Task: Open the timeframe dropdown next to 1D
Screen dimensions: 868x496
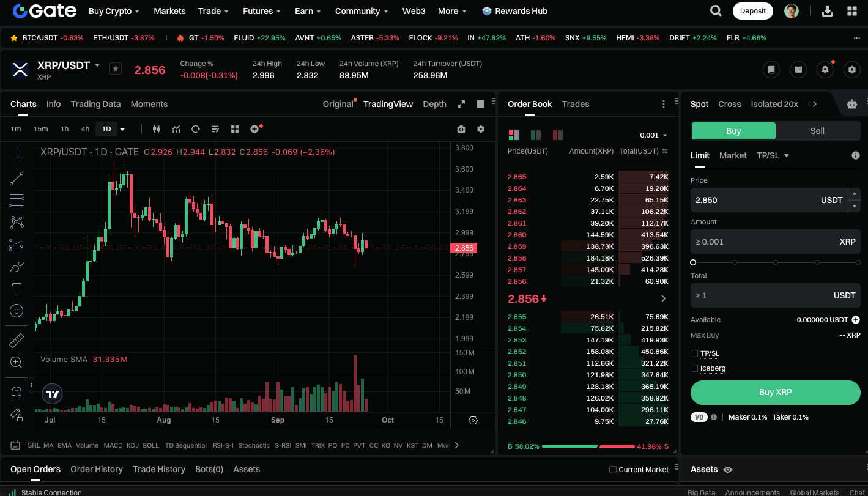Action: point(122,129)
